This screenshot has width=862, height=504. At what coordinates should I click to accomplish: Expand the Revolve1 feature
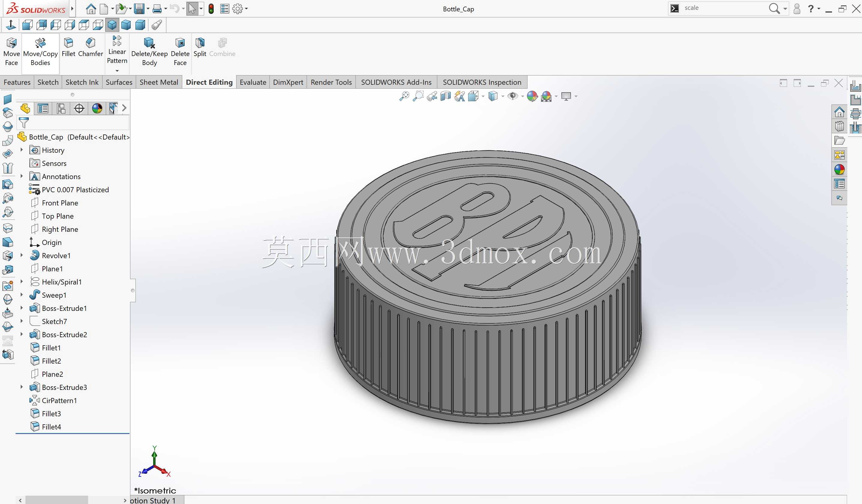pos(22,255)
